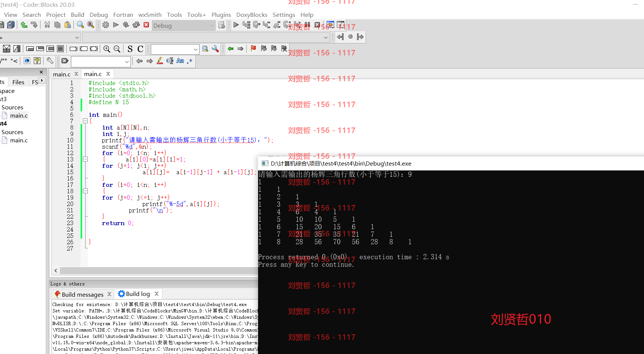Select main.c under test4 Sources
The height and width of the screenshot is (354, 644).
point(19,140)
